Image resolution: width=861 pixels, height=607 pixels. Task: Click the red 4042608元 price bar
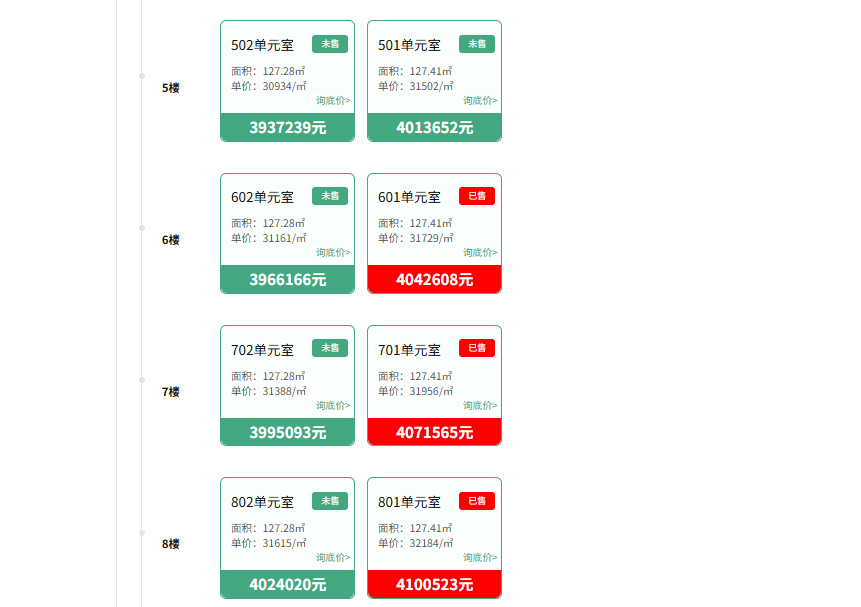coord(434,280)
